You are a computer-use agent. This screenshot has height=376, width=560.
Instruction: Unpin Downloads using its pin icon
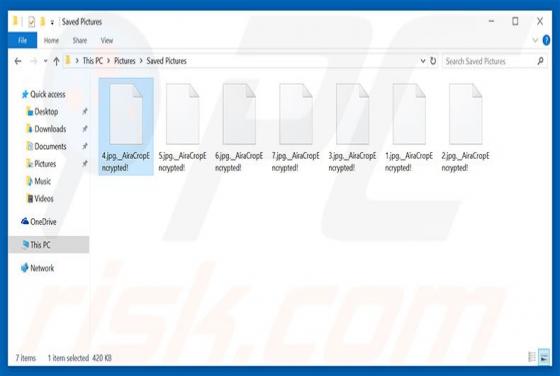pos(85,129)
